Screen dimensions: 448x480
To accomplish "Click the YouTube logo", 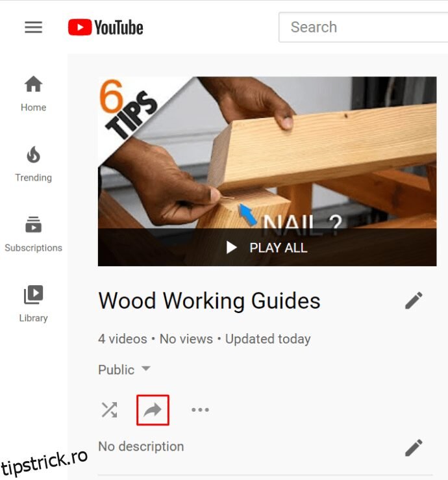I will (106, 27).
